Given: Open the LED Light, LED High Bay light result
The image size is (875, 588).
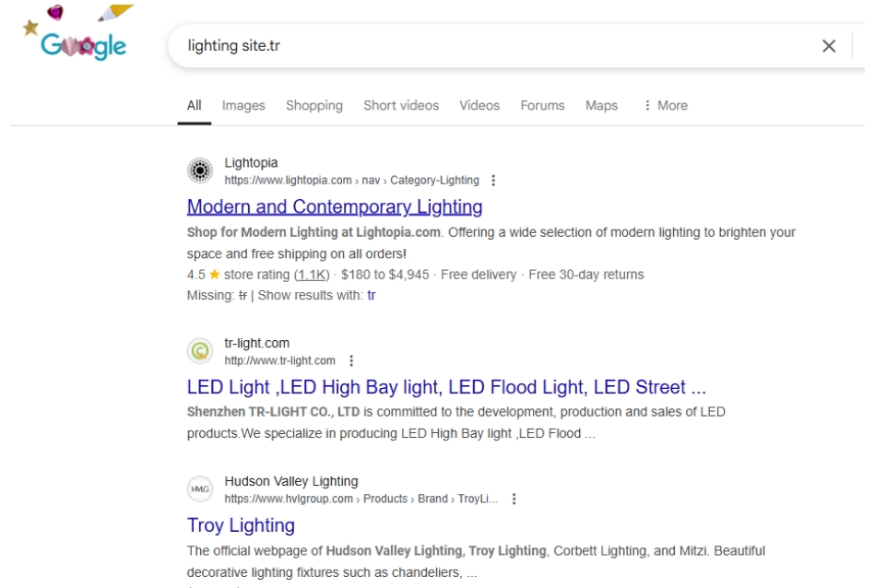Looking at the screenshot, I should tap(446, 387).
